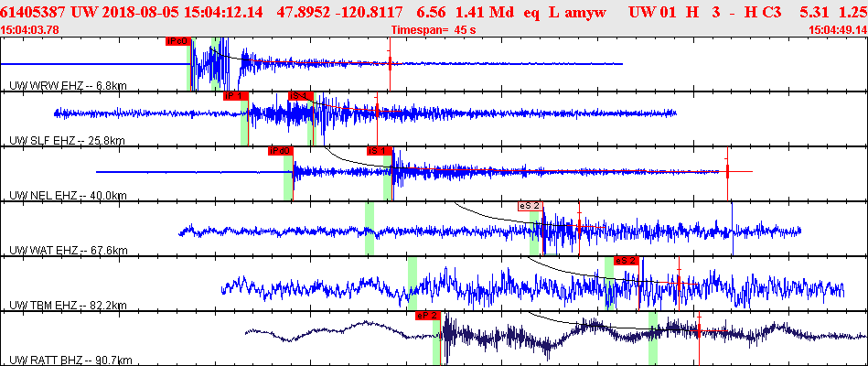The image size is (868, 366).
Task: Click the UW WAT EHZ channel label
Action: coord(68,251)
